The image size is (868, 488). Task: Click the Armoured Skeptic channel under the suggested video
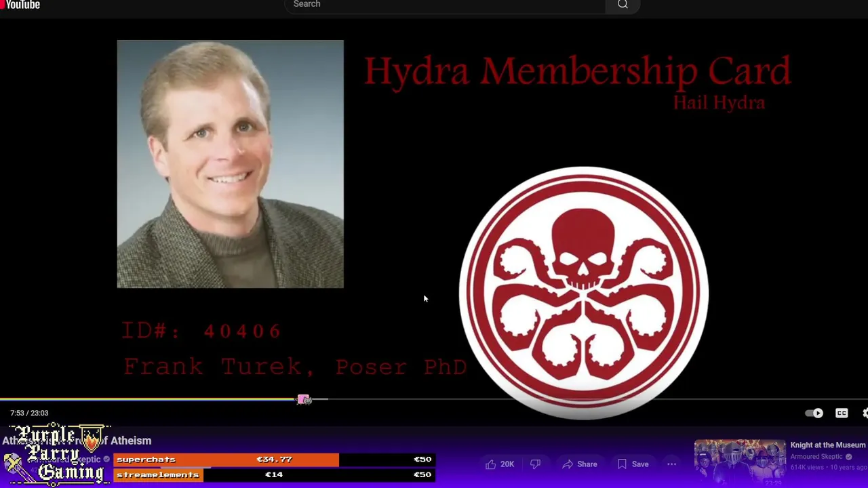(x=816, y=457)
